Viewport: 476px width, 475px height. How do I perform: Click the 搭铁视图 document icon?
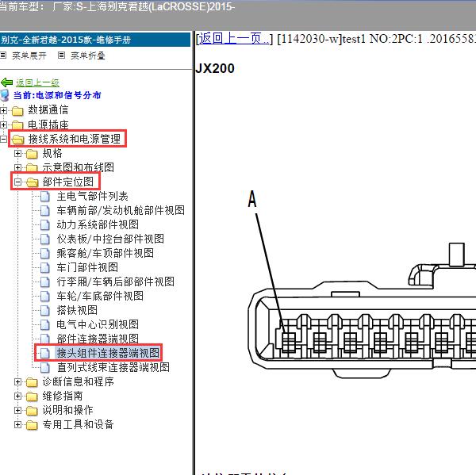(x=45, y=311)
